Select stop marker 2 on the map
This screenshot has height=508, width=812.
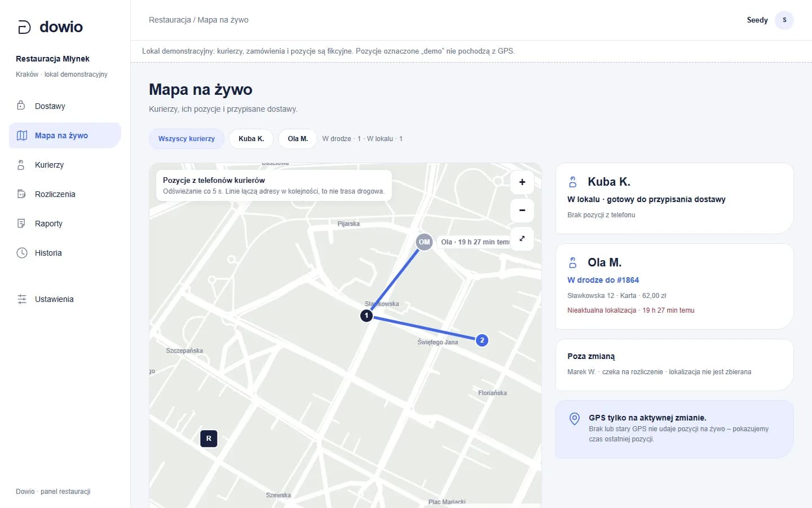482,340
